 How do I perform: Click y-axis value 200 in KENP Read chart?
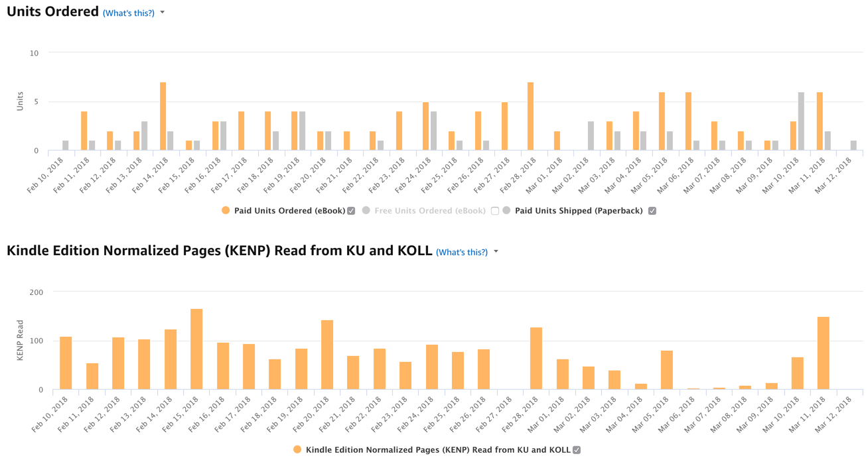click(36, 292)
